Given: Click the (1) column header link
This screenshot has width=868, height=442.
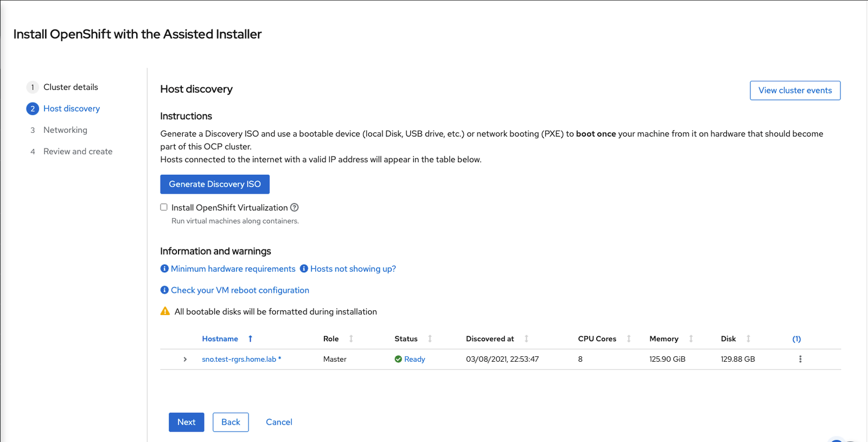Looking at the screenshot, I should 796,339.
